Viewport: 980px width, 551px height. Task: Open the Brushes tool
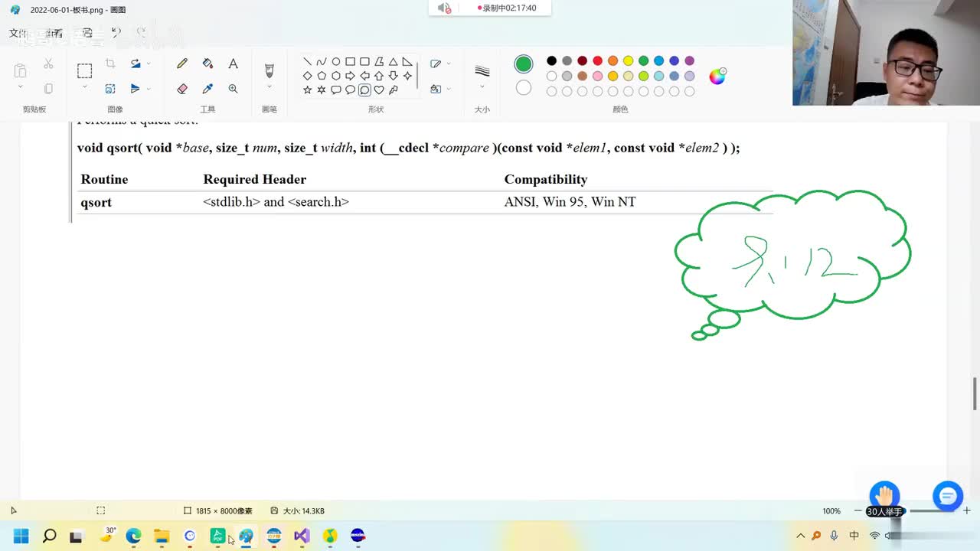click(269, 70)
